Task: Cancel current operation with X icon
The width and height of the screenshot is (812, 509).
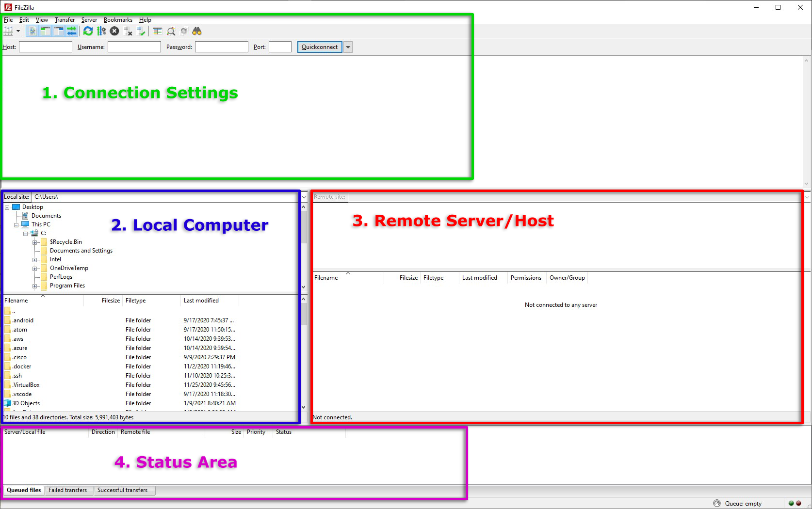Action: [114, 31]
